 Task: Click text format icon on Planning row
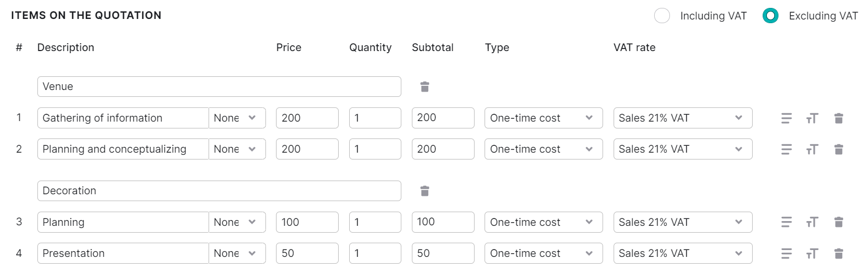812,223
